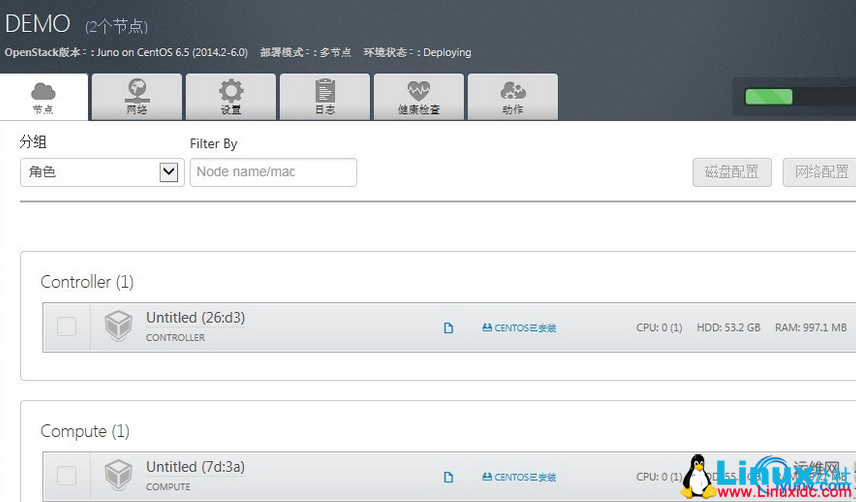The width and height of the screenshot is (856, 502).
Task: Check the compute node 7d:3a checkbox
Action: point(67,476)
